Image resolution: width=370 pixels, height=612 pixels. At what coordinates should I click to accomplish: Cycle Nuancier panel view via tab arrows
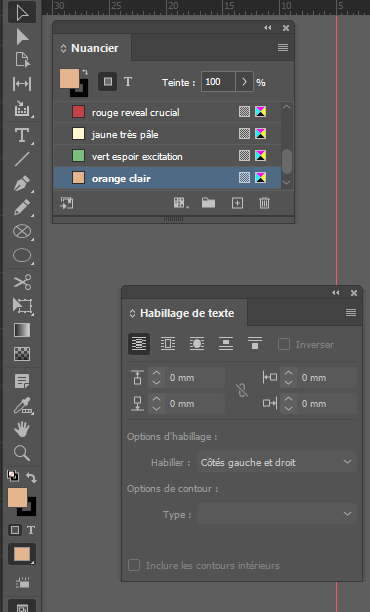pyautogui.click(x=63, y=48)
